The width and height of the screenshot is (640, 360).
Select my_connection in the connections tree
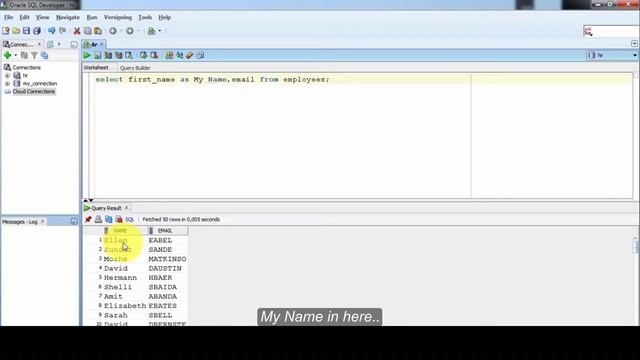pyautogui.click(x=40, y=84)
